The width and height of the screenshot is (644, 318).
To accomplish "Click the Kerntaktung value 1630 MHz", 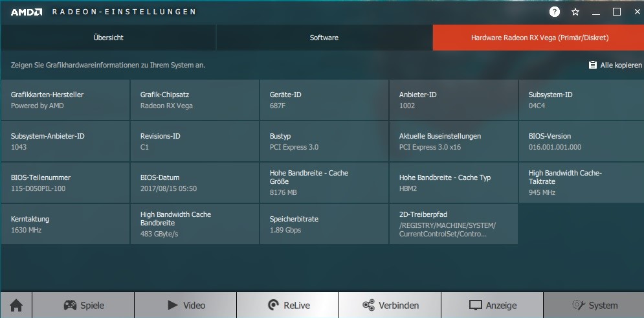I will tap(27, 230).
